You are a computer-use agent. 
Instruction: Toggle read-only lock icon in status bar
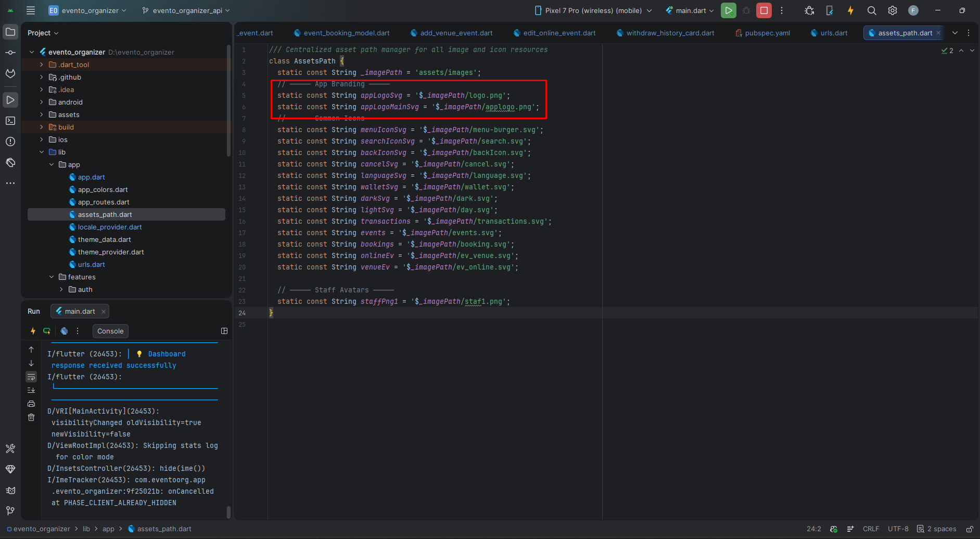[x=970, y=529]
